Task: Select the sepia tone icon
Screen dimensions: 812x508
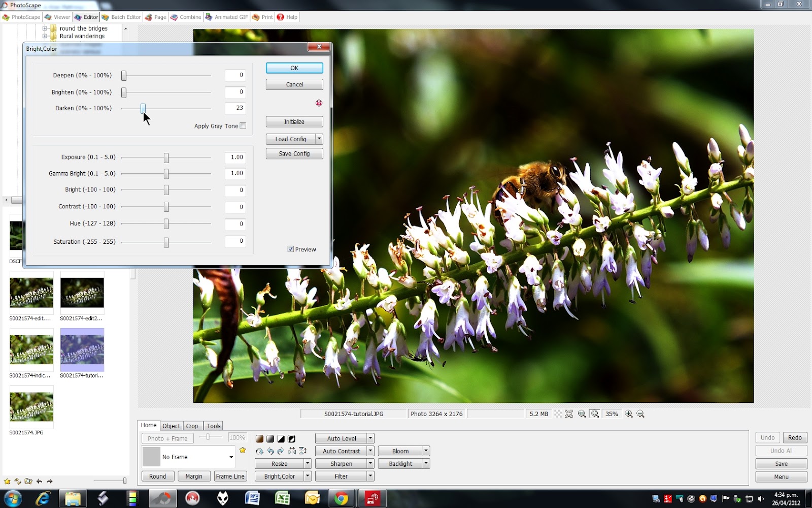Action: pos(260,438)
